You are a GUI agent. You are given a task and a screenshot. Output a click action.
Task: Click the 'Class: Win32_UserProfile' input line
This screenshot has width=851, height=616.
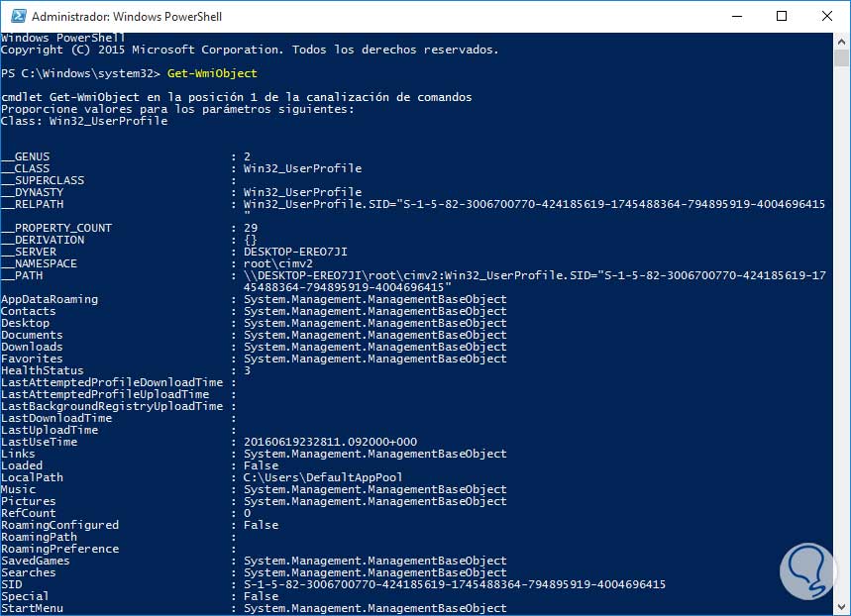[84, 121]
